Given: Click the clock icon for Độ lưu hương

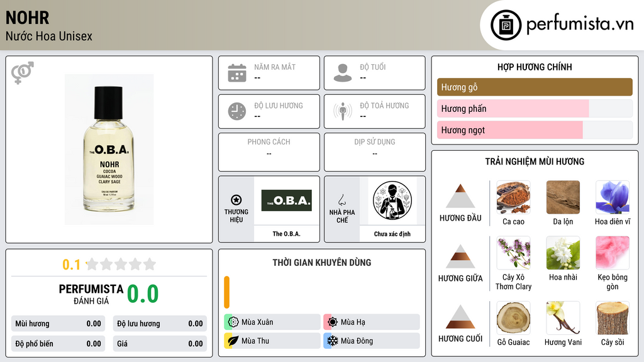Looking at the screenshot, I should coord(237,111).
